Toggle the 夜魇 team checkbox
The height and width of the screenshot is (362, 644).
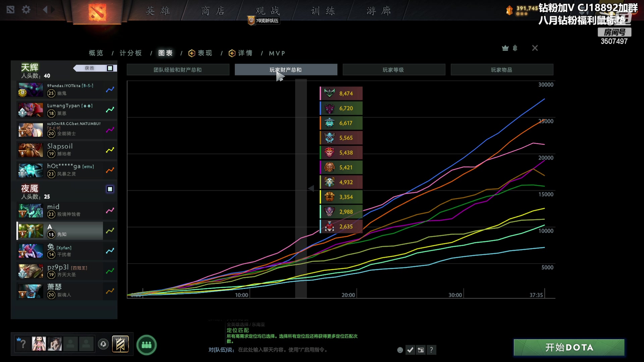click(x=110, y=189)
